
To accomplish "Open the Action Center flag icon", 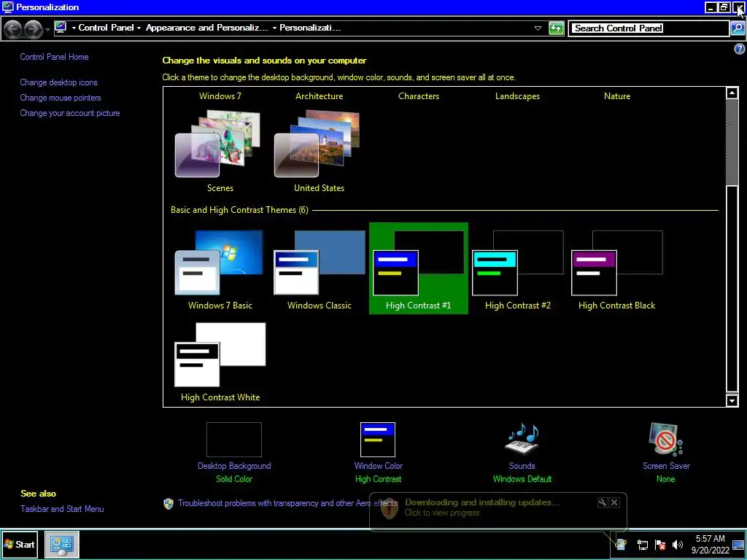I will (660, 545).
